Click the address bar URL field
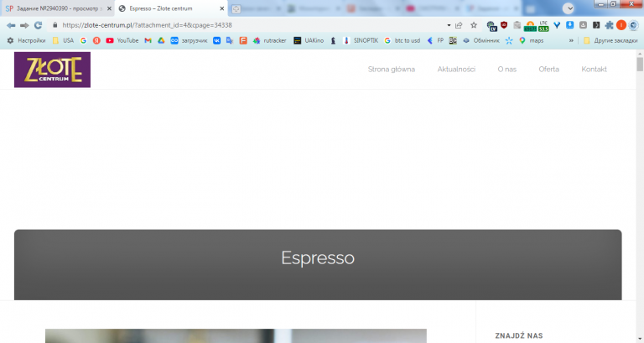The image size is (644, 343). (251, 25)
